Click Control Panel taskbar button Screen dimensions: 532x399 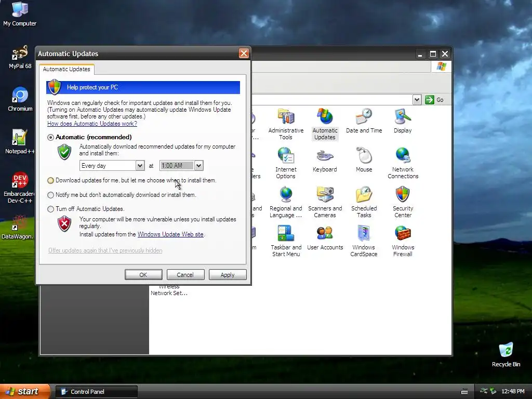96,392
